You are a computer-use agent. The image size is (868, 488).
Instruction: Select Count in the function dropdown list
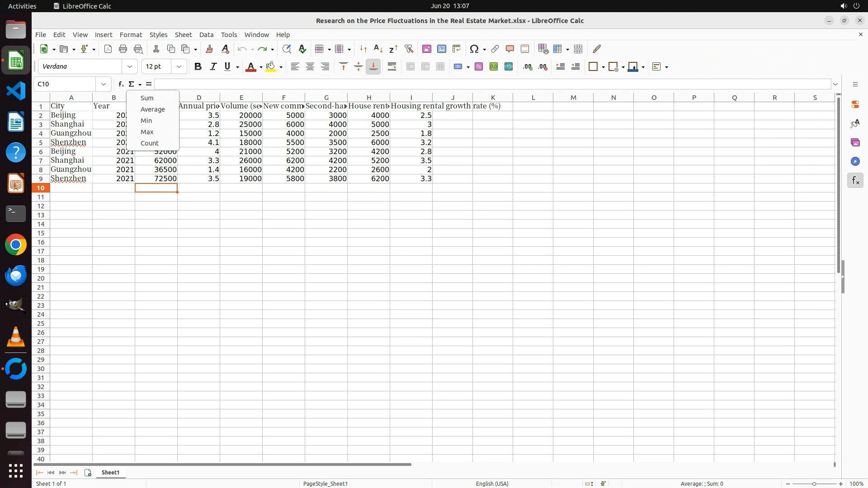149,143
